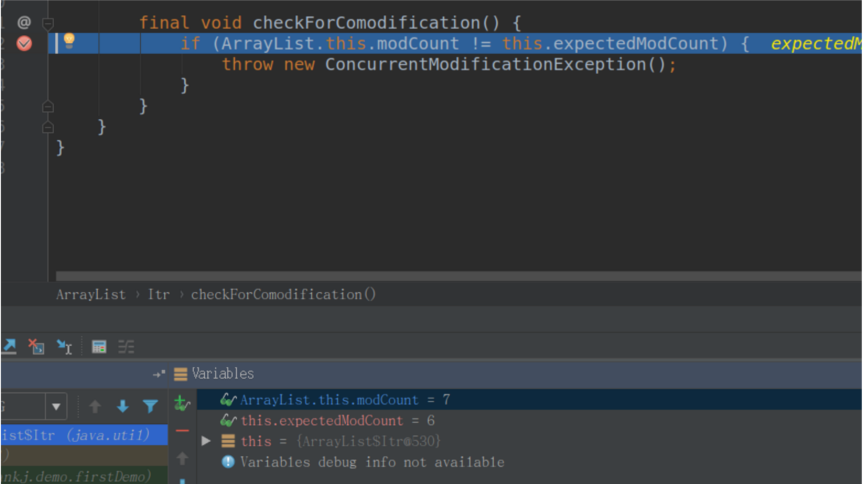Click the @ override gutter icon
This screenshot has width=863, height=484.
coord(24,22)
